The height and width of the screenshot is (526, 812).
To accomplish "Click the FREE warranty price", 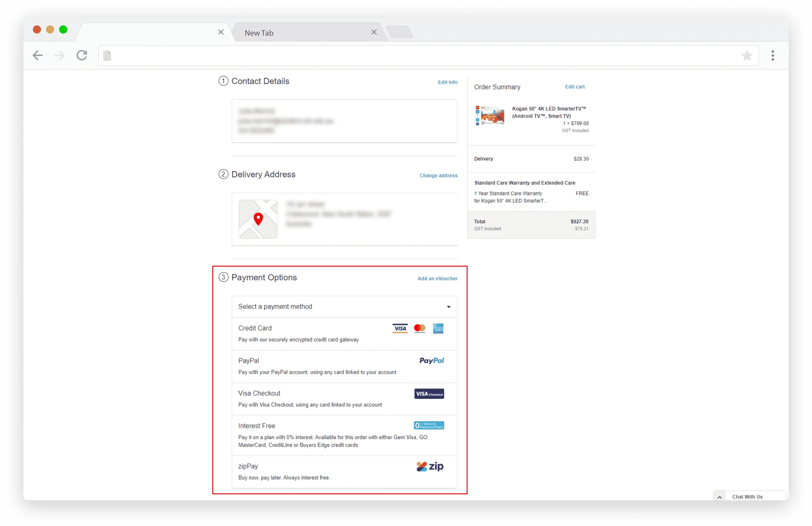I will click(x=582, y=194).
